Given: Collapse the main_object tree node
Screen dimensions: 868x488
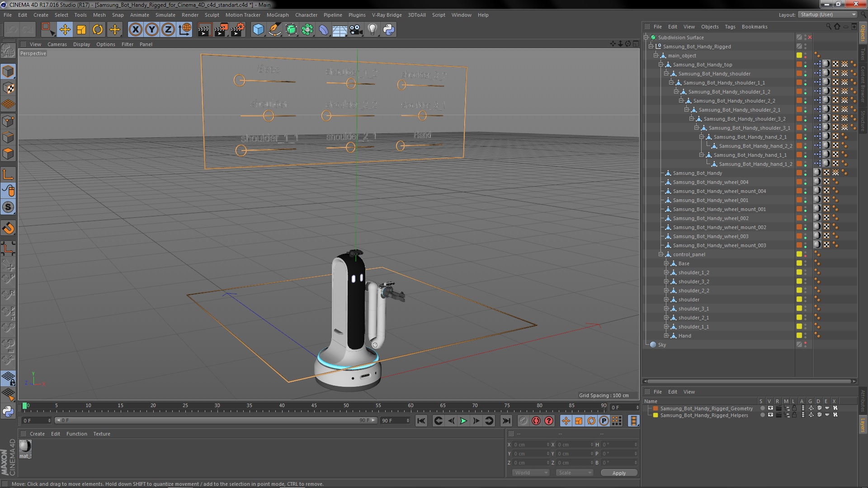Looking at the screenshot, I should 656,56.
